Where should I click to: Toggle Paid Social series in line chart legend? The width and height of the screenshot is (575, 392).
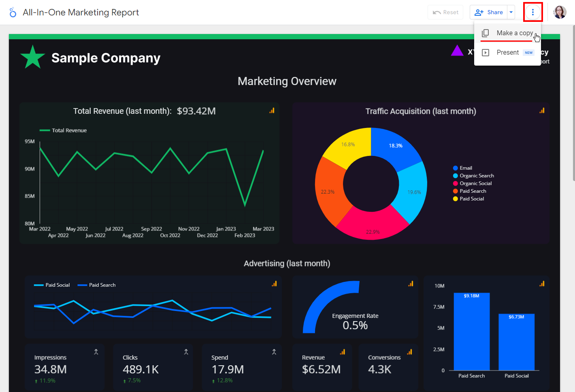coord(53,285)
